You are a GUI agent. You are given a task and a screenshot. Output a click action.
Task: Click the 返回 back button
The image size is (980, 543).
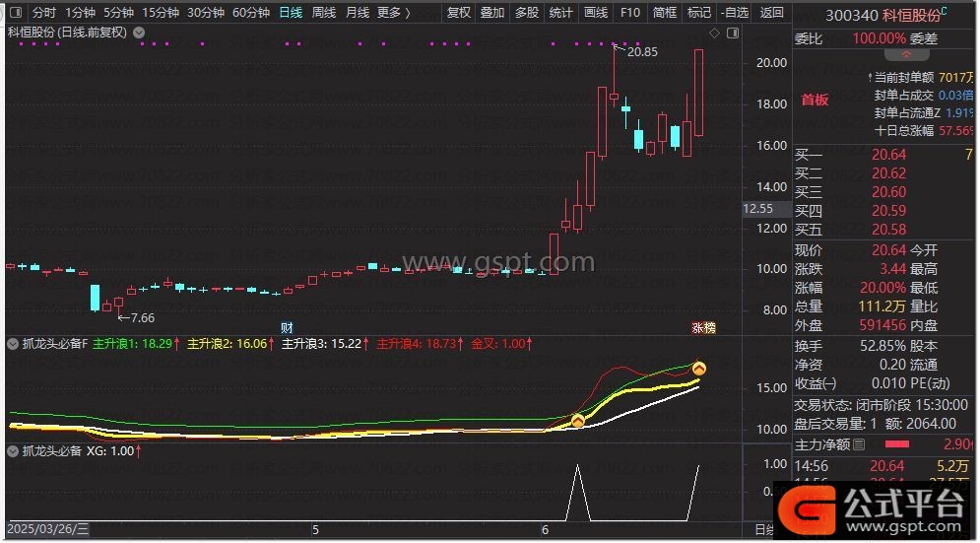click(x=771, y=13)
